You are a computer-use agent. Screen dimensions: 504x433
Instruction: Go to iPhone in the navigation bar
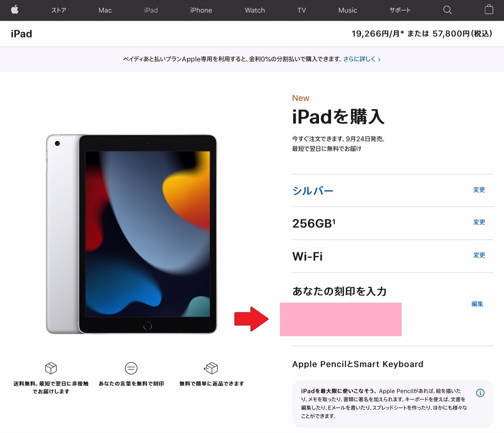[x=201, y=10]
